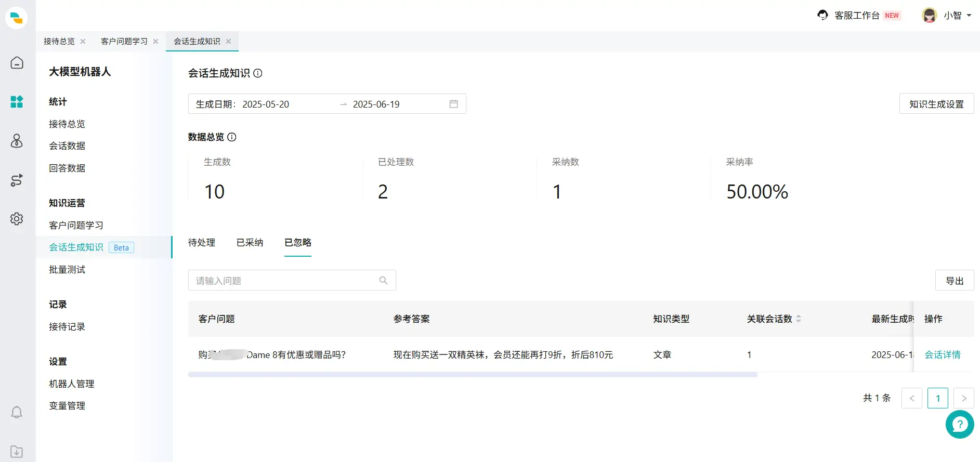Click the 采纳率 50.00% value

(757, 192)
